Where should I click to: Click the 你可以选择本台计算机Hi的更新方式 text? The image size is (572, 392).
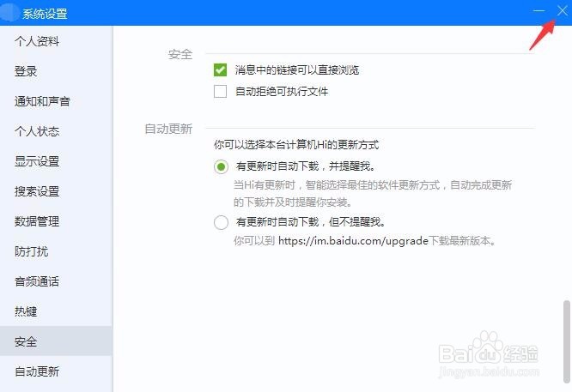coord(296,145)
